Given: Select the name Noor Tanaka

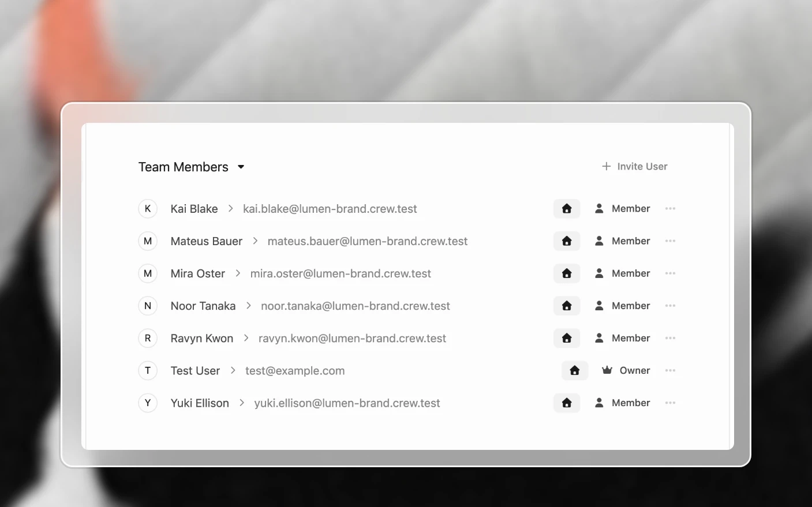Looking at the screenshot, I should pyautogui.click(x=203, y=306).
